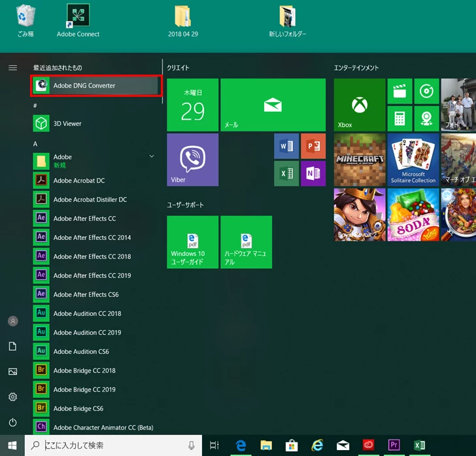The image size is (476, 456).
Task: Open Adobe Audition CS6
Action: (x=95, y=351)
